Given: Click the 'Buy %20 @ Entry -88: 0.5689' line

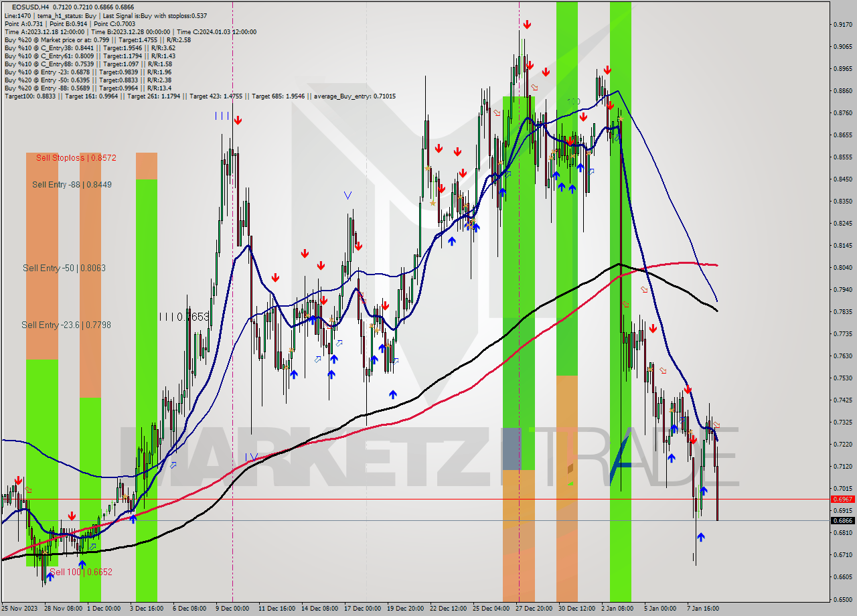Looking at the screenshot, I should (88, 88).
